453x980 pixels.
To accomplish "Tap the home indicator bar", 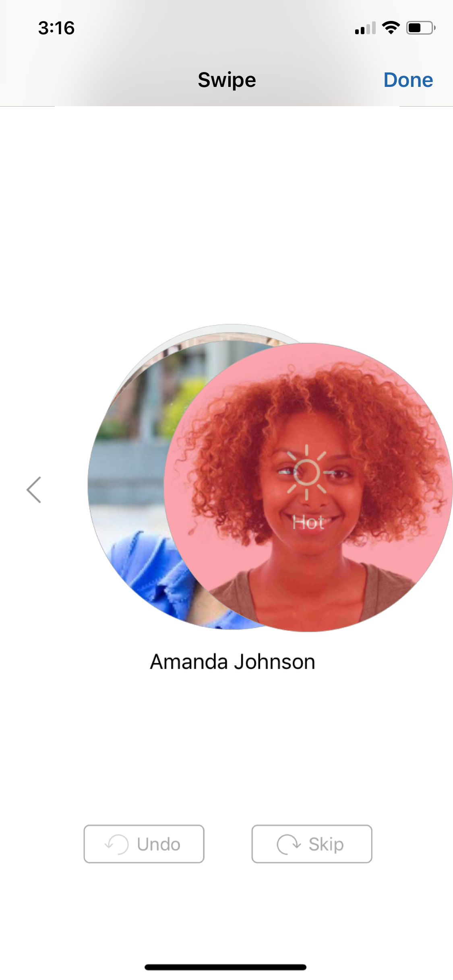I will [x=226, y=967].
